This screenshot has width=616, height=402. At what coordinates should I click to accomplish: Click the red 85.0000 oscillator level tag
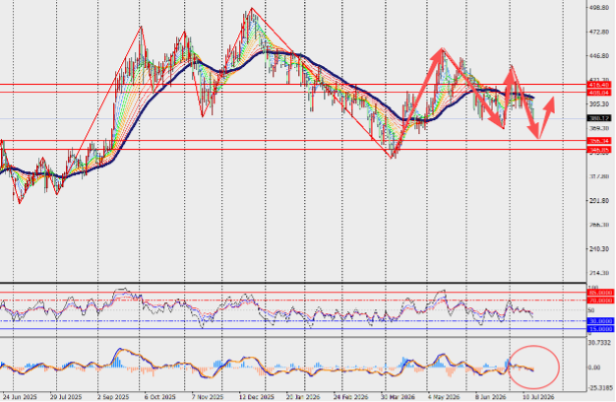(600, 293)
